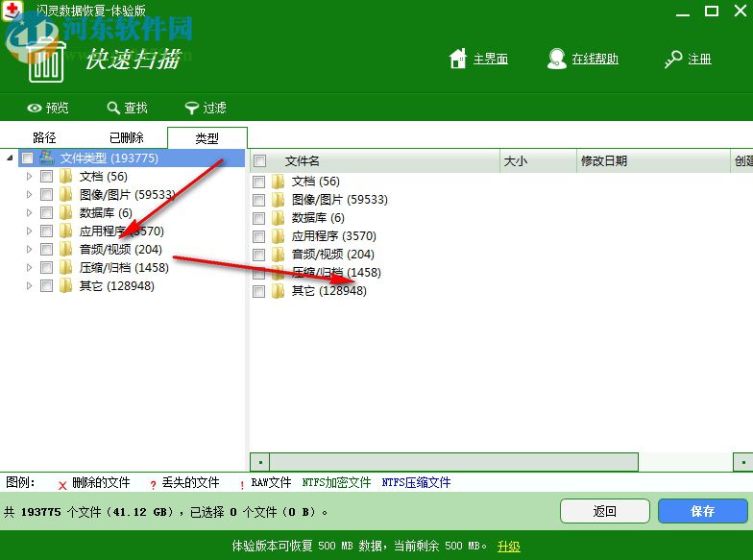Check the 文档 (56) checkbox in file list
Viewport: 753px width, 560px height.
259,182
